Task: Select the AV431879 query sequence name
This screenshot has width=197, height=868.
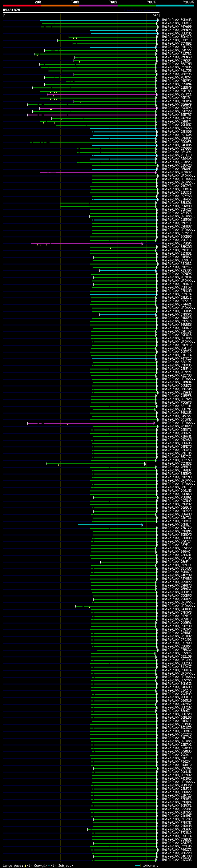Action: click(x=11, y=10)
